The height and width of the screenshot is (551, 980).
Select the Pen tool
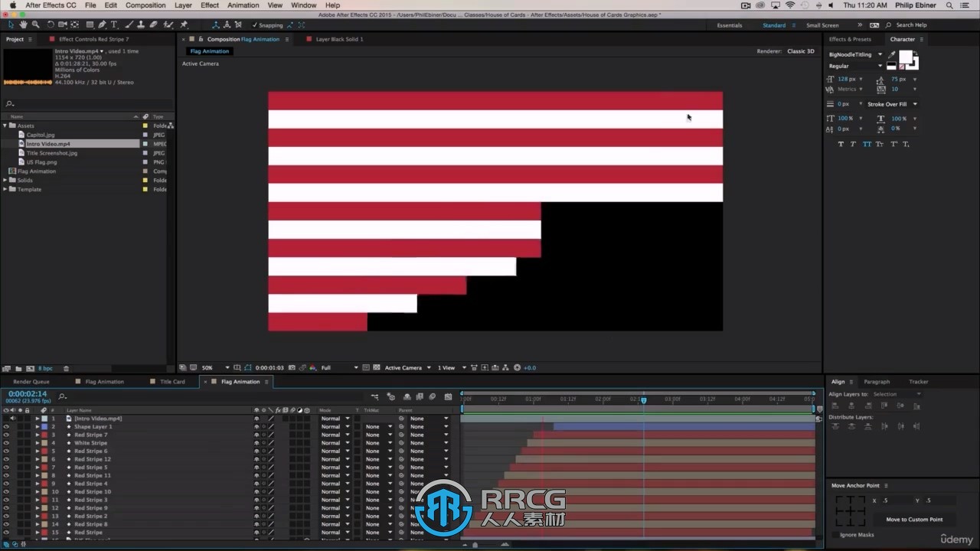click(x=103, y=24)
